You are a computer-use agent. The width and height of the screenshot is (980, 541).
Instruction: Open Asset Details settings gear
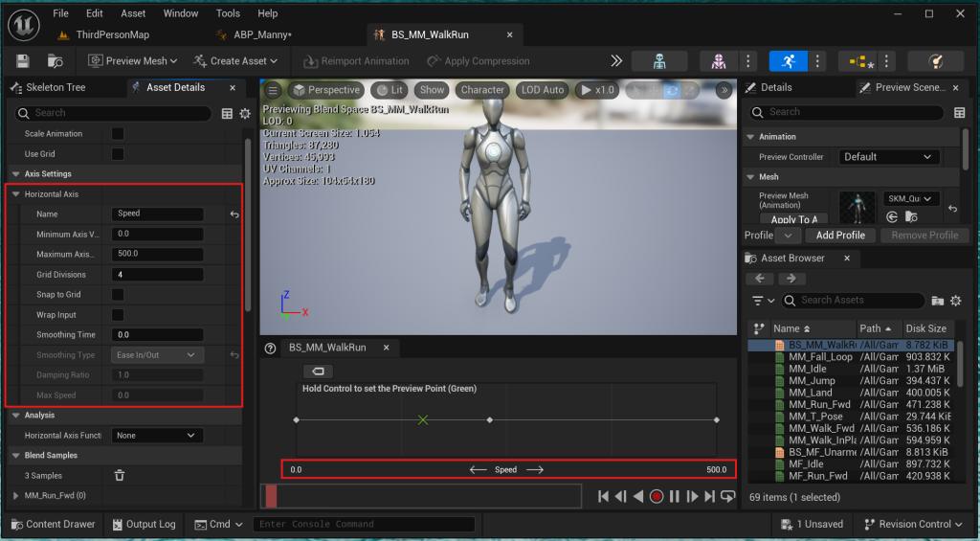245,113
